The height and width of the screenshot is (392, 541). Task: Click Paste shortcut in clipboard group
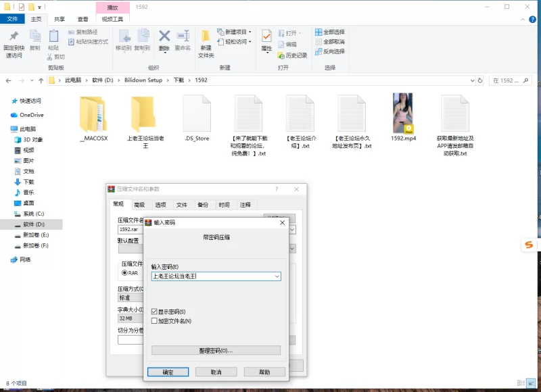(88, 42)
